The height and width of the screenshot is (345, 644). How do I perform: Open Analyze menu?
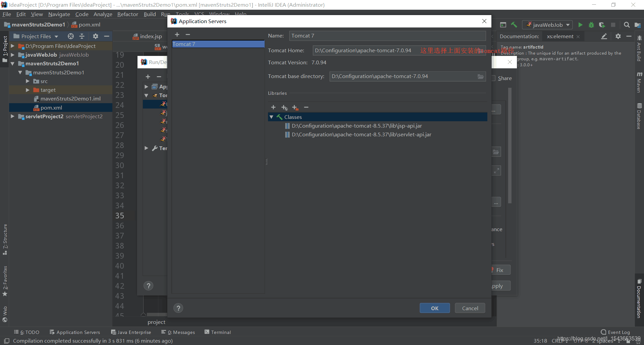(103, 14)
